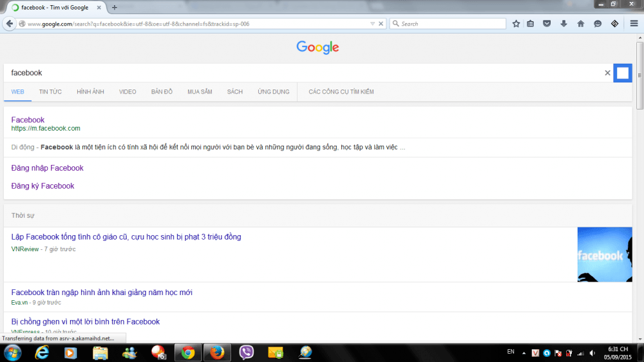Click the VNReview source text
Viewport: 644px width, 362px height.
pos(25,249)
